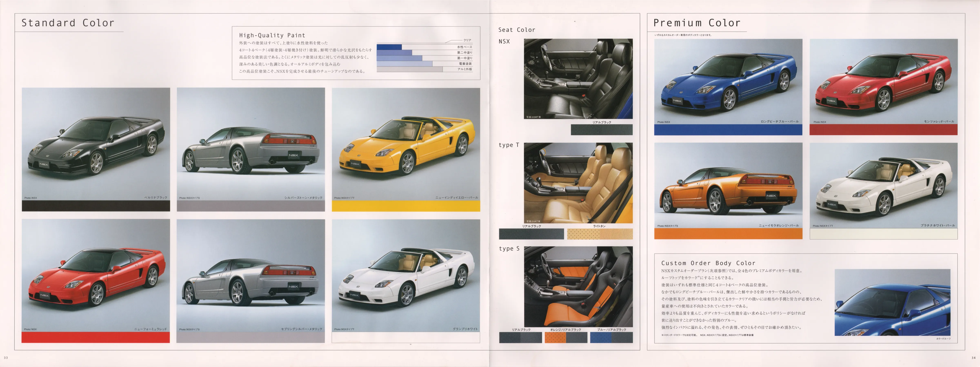
Task: Click the Long Beach Blue Pearl car photo
Action: [728, 82]
